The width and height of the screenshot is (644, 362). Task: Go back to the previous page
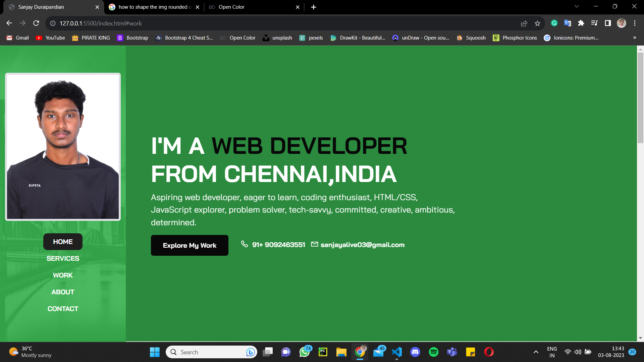(x=9, y=23)
